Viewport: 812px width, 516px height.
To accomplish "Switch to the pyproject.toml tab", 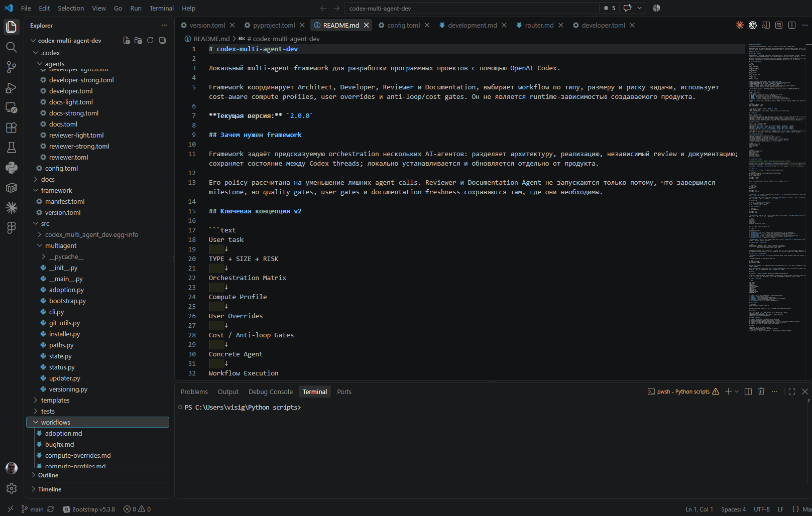I will coord(274,25).
